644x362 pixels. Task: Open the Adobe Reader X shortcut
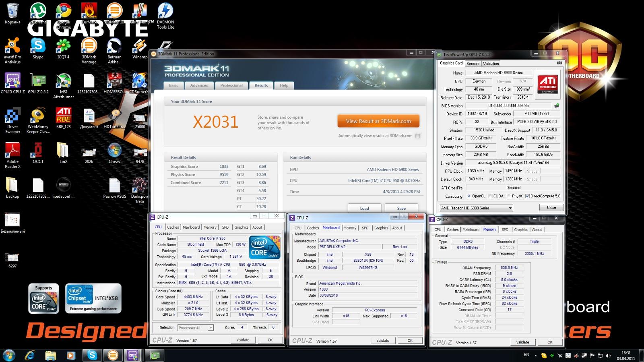(12, 155)
